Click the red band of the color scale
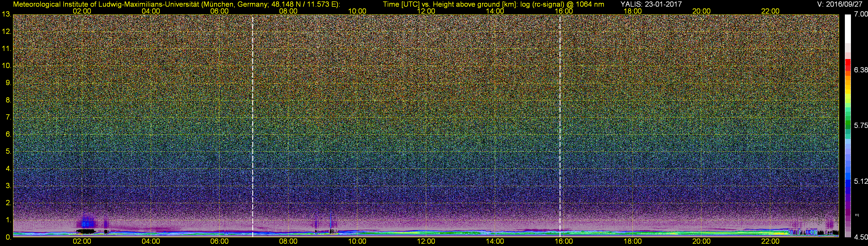The image size is (868, 246). [x=847, y=65]
